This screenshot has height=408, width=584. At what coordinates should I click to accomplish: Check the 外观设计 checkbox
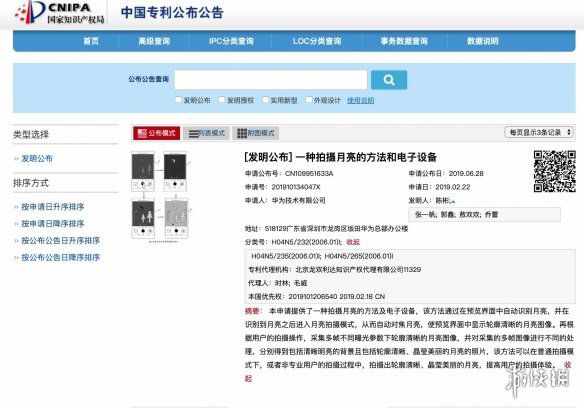[309, 99]
